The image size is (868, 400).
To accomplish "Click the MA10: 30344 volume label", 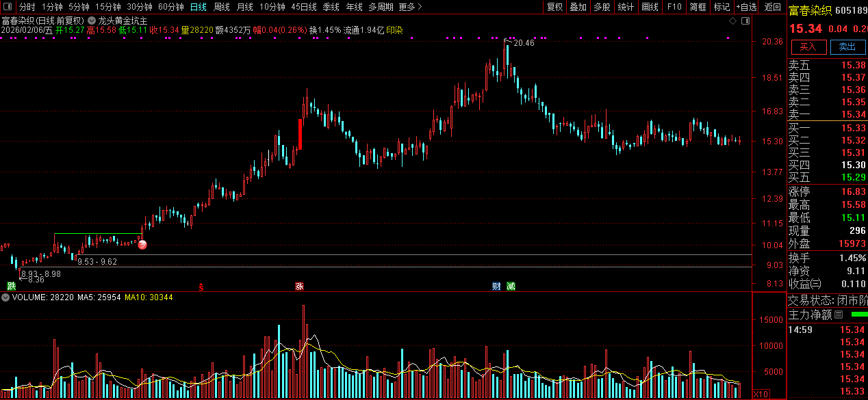I will [149, 297].
